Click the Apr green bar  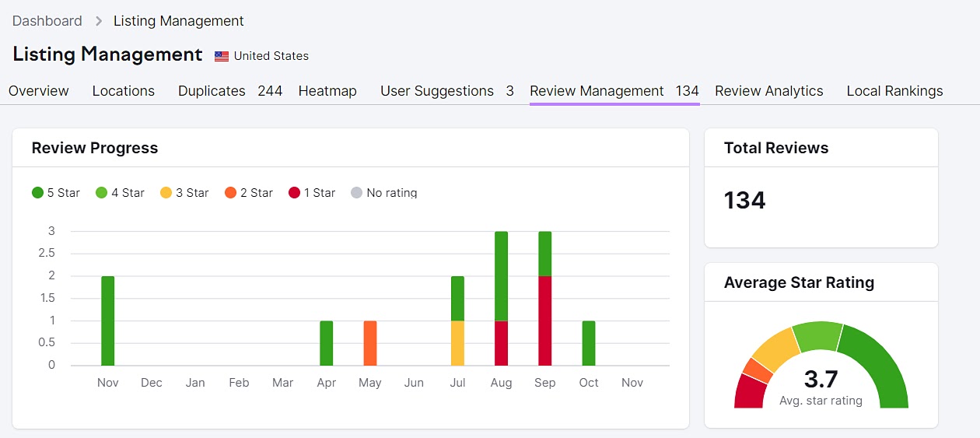click(327, 343)
